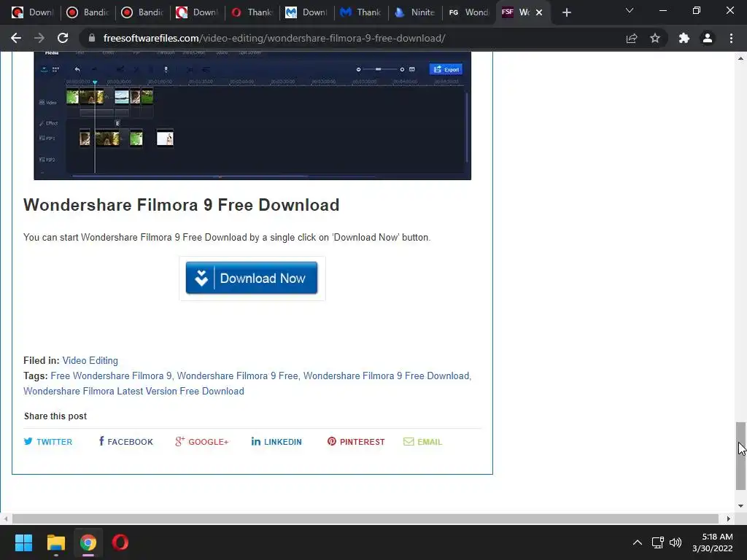Viewport: 747px width, 560px height.
Task: View site info via the padlock icon
Action: coord(92,38)
